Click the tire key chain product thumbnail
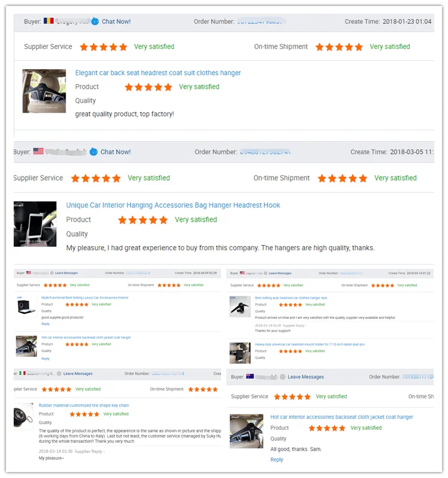Image resolution: width=448 pixels, height=478 pixels. tap(23, 417)
